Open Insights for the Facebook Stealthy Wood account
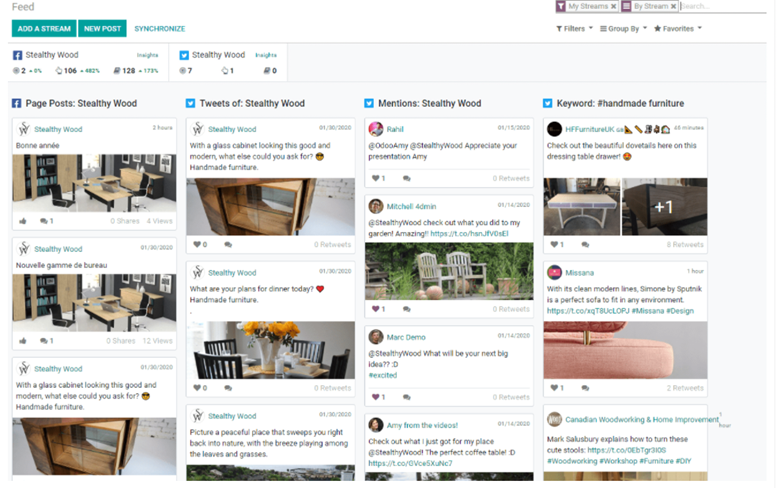This screenshot has height=488, width=780. [x=147, y=56]
